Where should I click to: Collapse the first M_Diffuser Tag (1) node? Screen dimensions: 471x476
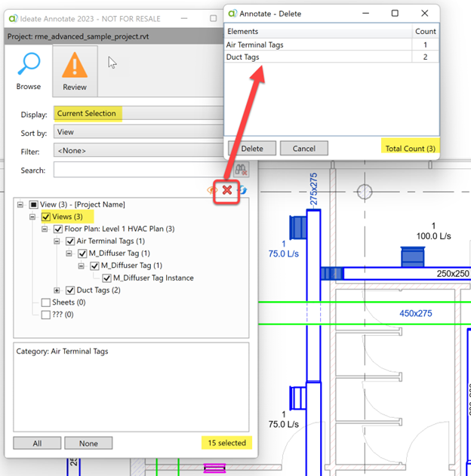69,253
